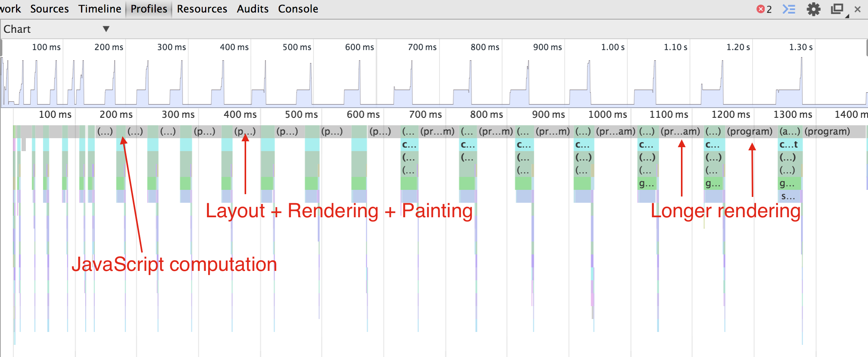
Task: Click the (a...) flame block at 1300 ms
Action: 790,132
